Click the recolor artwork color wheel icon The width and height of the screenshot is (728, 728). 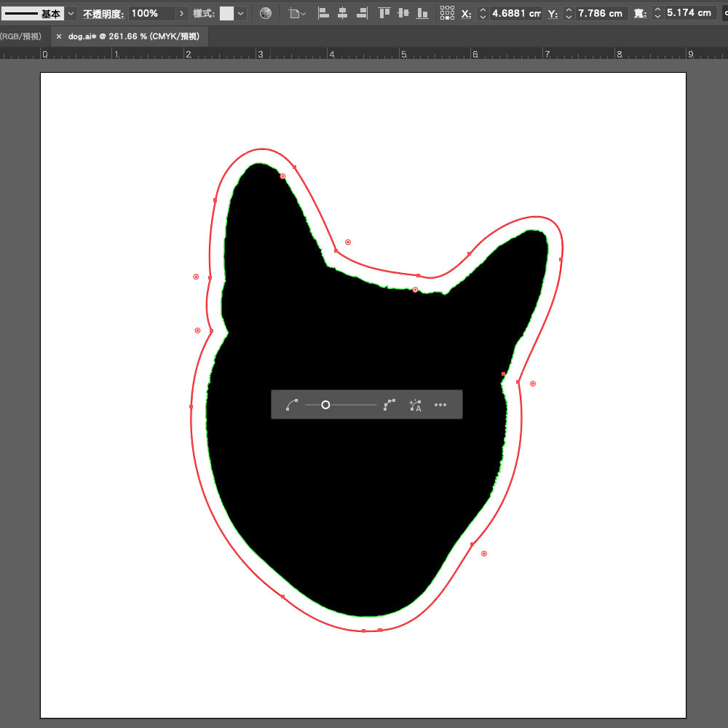click(x=266, y=13)
